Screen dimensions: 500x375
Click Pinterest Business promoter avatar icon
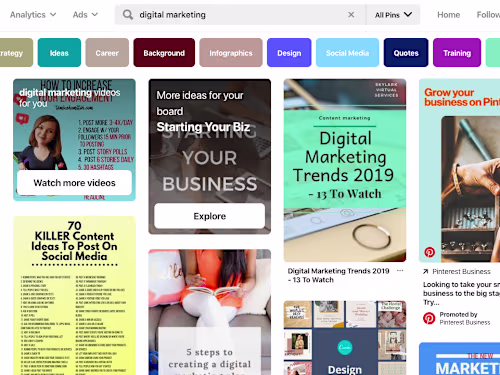(x=429, y=318)
